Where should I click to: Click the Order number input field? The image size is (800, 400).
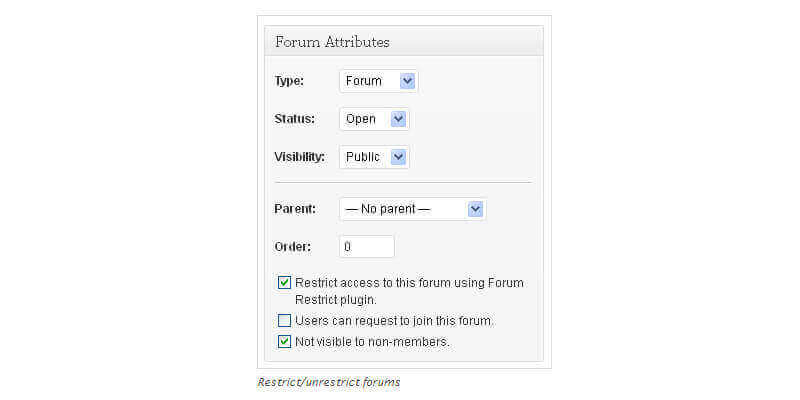tap(367, 246)
